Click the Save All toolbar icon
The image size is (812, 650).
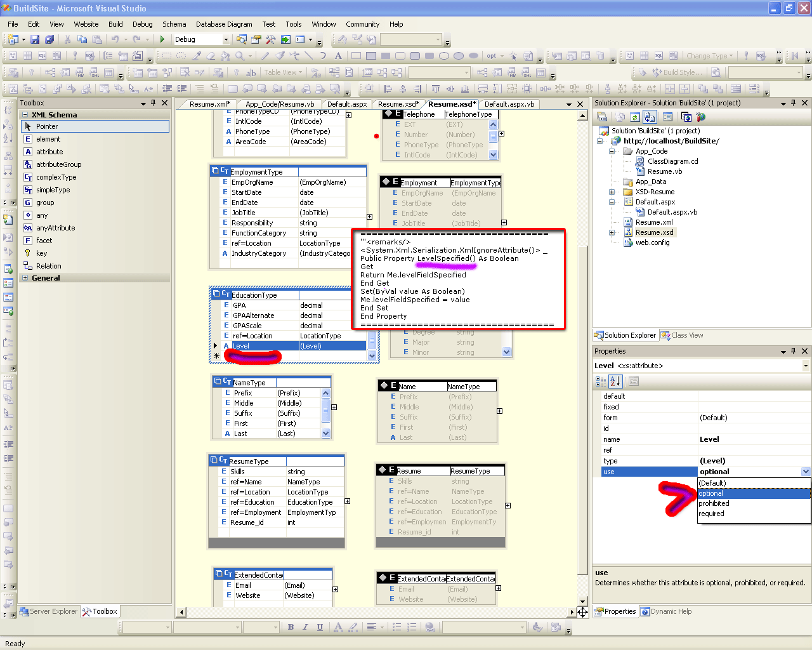pos(49,39)
